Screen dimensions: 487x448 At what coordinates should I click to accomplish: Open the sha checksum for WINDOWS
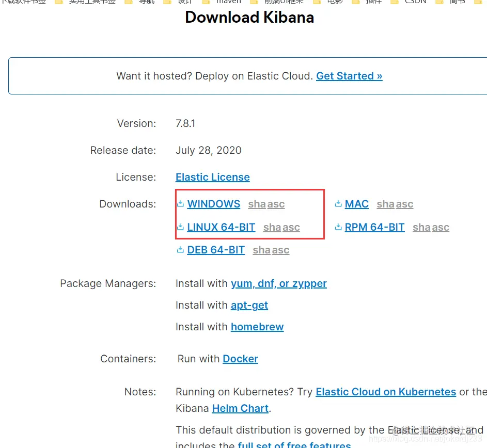click(x=257, y=204)
